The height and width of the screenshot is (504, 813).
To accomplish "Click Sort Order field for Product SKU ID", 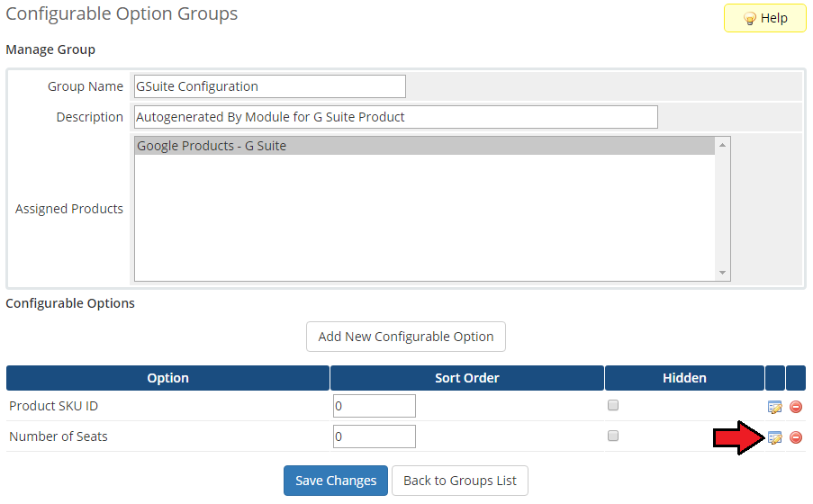I will click(x=375, y=406).
